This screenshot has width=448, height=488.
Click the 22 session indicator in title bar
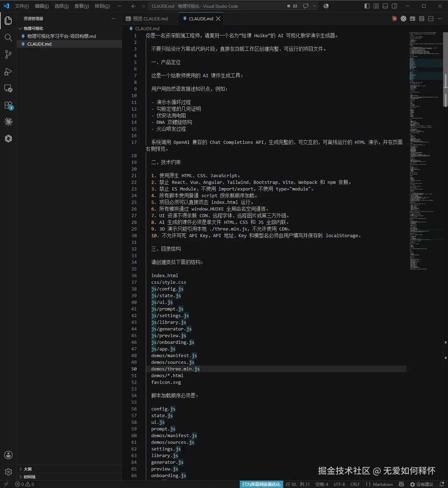292,6
